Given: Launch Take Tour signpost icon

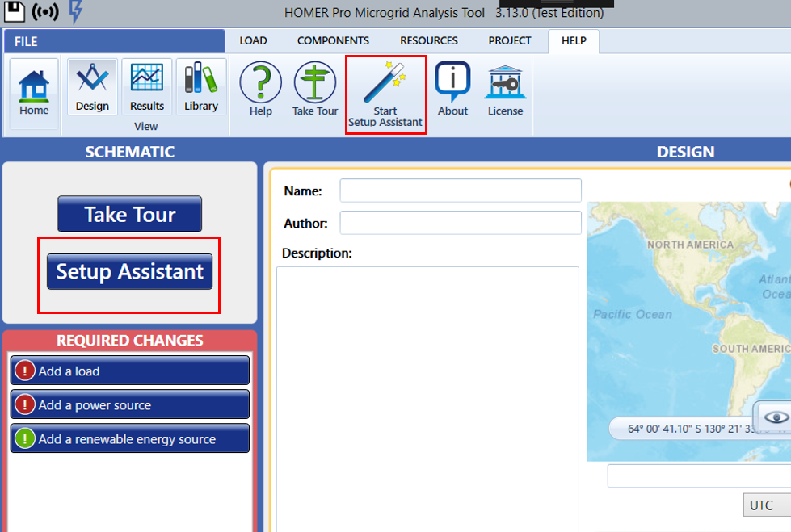Looking at the screenshot, I should pyautogui.click(x=314, y=81).
